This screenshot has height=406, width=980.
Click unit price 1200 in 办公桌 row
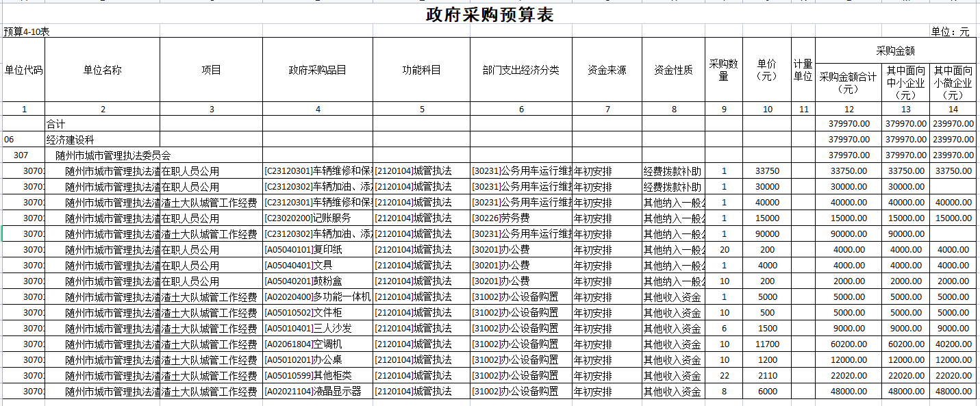(767, 360)
